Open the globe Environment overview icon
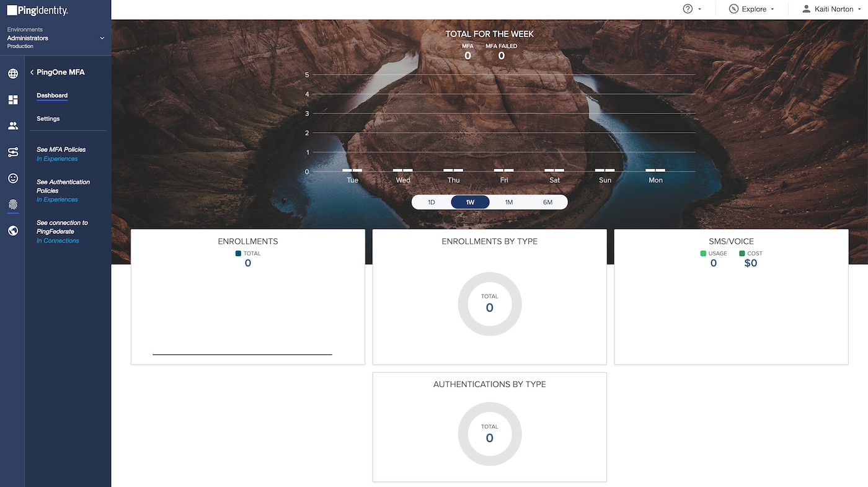This screenshot has width=868, height=487. coord(12,73)
